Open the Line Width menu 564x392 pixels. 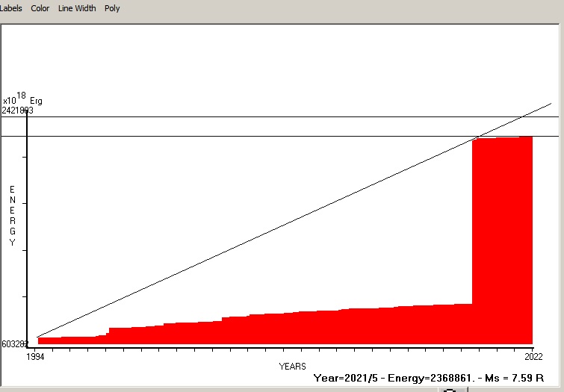coord(77,8)
